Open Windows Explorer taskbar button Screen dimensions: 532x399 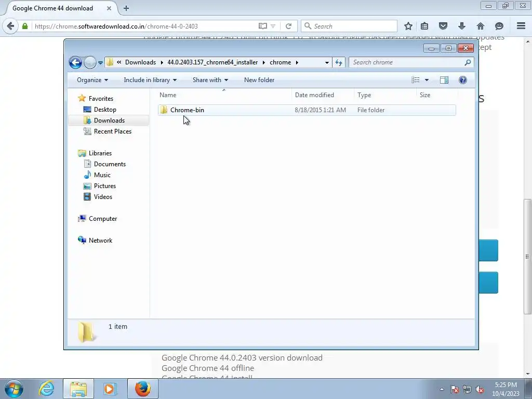78,389
